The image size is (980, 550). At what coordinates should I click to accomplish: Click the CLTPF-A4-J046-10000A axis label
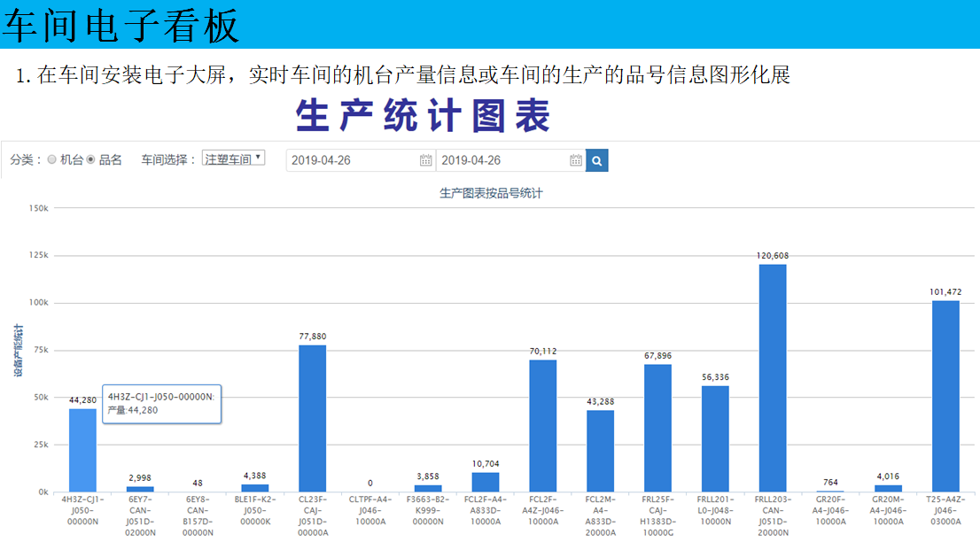click(370, 510)
